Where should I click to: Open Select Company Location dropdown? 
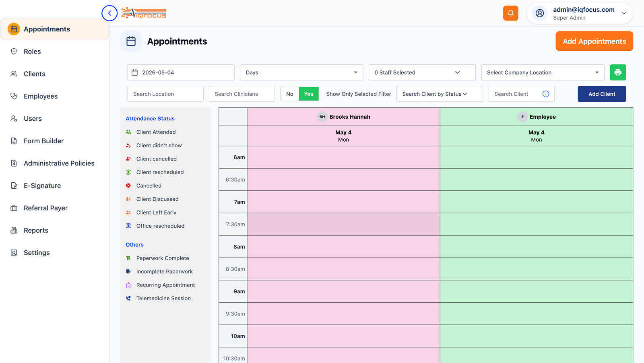543,72
